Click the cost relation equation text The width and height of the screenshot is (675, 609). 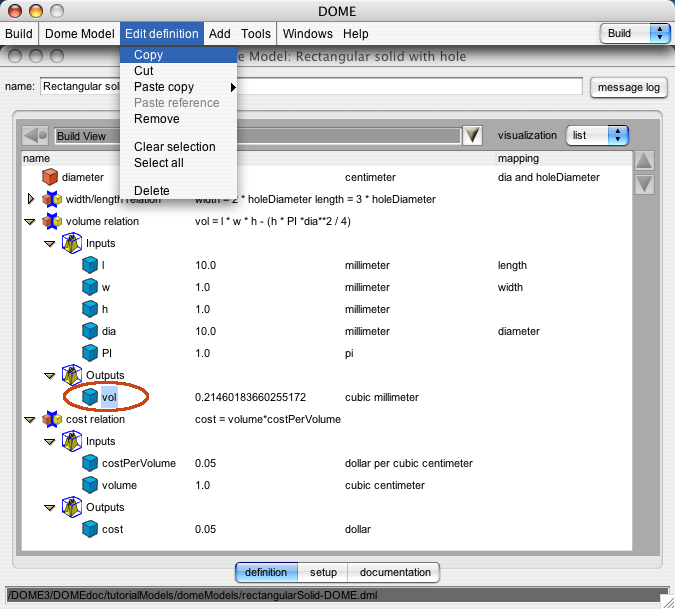268,419
